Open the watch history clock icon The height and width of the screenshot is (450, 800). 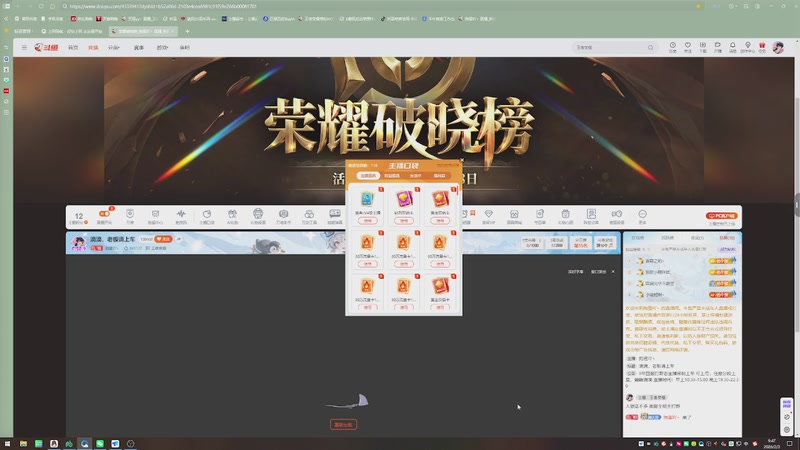tap(672, 47)
